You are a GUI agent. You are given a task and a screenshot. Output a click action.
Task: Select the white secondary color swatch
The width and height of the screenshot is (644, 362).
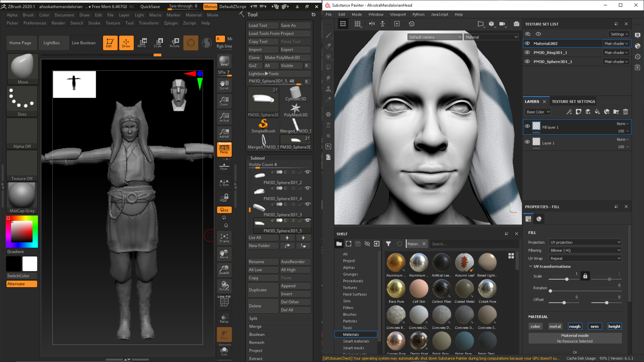click(x=30, y=264)
